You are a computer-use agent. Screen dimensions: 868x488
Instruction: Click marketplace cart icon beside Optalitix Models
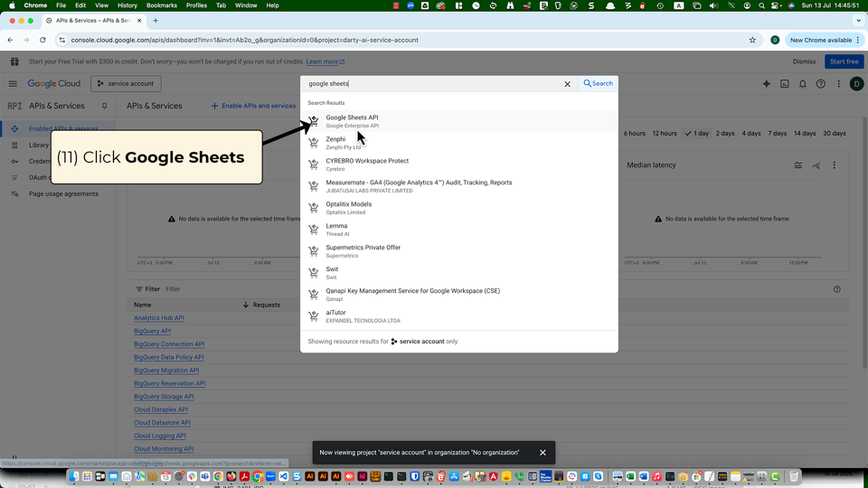[314, 208]
